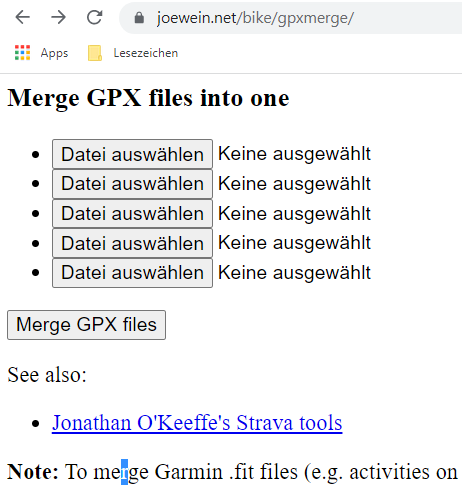Image resolution: width=462 pixels, height=494 pixels.
Task: Click the Apps label in bookmarks bar
Action: pos(54,53)
